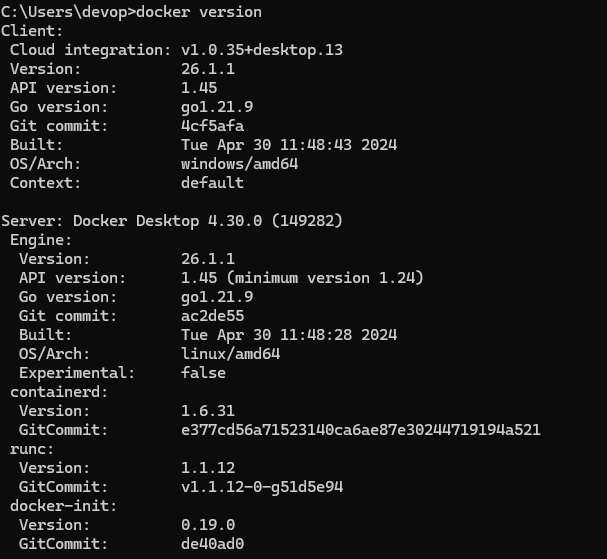Click runc GitCommit v1.1.12-0-g51d5e94
Image resolution: width=607 pixels, height=559 pixels.
[262, 487]
